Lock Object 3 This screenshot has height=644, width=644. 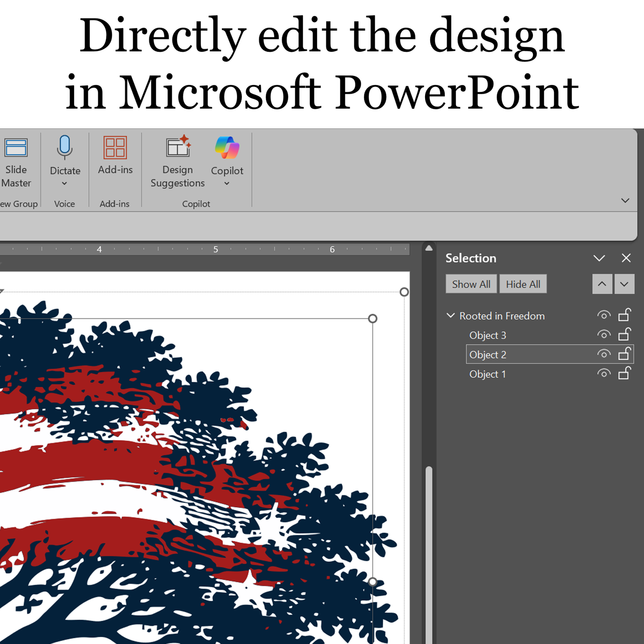tap(624, 334)
